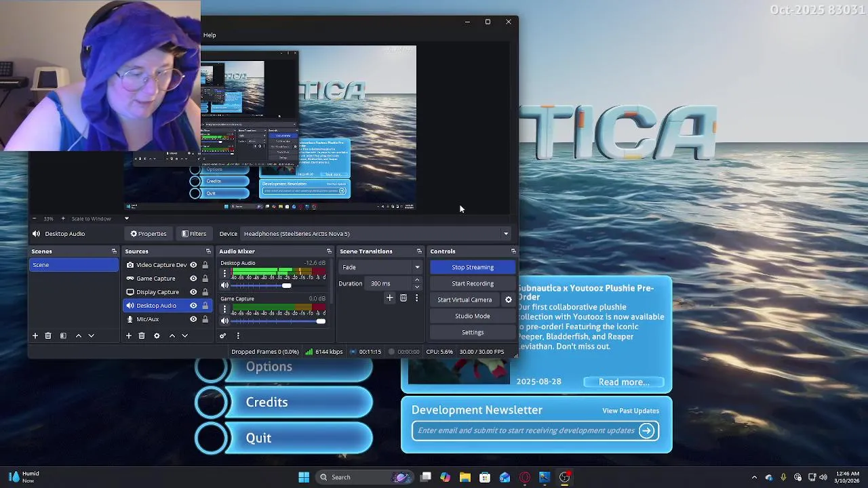Screen dimensions: 868x488
Task: Add a new source with plus icon
Action: [x=129, y=335]
